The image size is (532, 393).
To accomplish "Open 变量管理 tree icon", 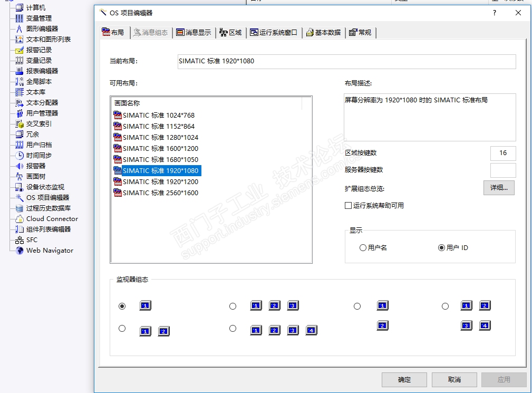I will pyautogui.click(x=20, y=18).
